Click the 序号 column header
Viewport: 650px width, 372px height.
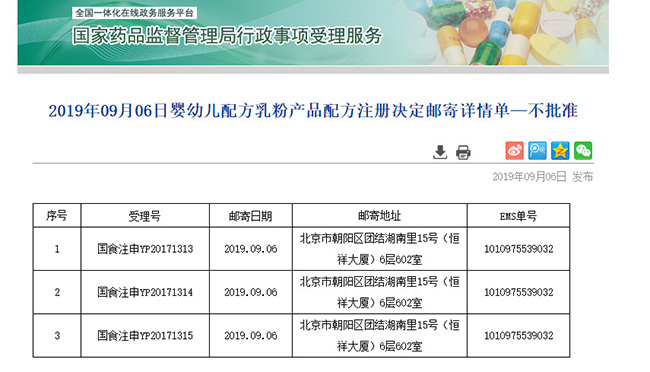point(57,216)
